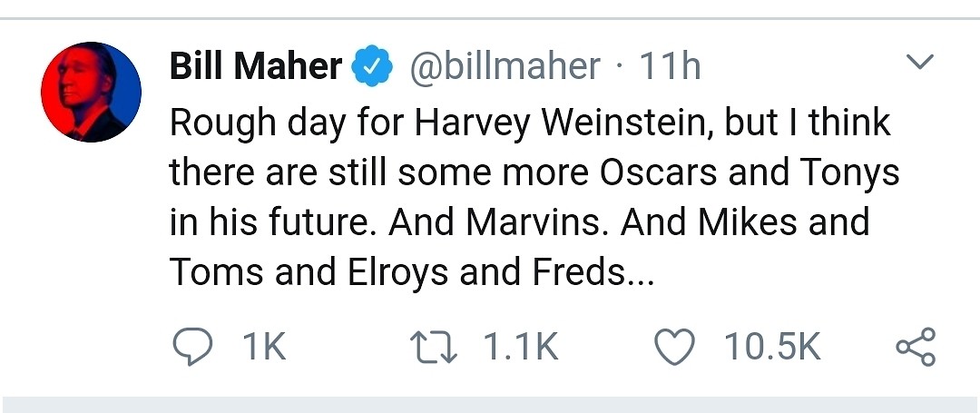Image resolution: width=980 pixels, height=413 pixels.
Task: Open Bill Maher's profile avatar picture
Action: (x=92, y=92)
